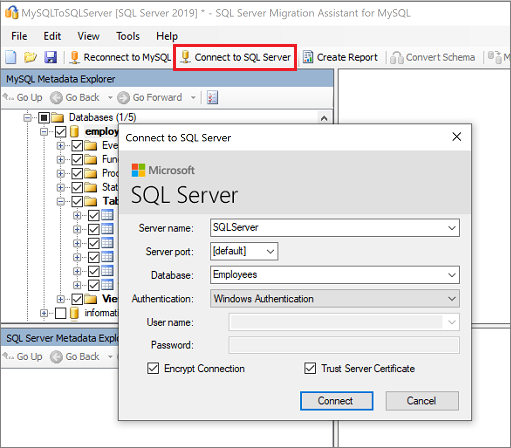511x448 pixels.
Task: Expand the Events folder node
Action: 61,146
